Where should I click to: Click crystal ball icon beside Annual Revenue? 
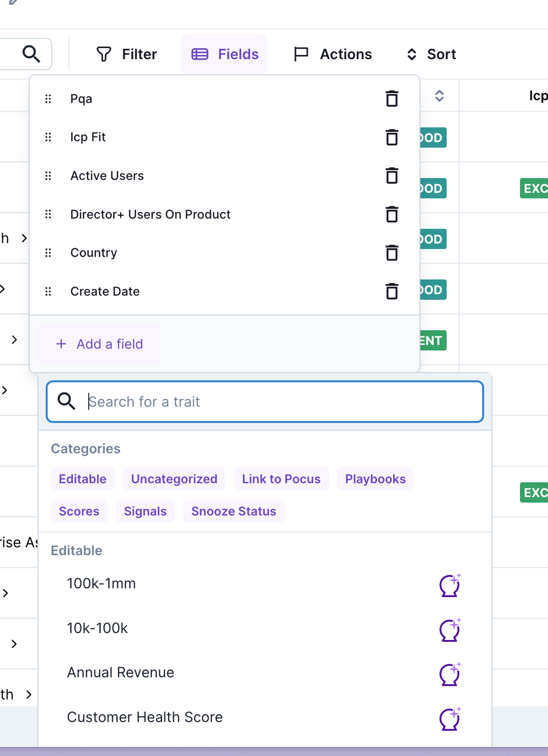point(450,674)
